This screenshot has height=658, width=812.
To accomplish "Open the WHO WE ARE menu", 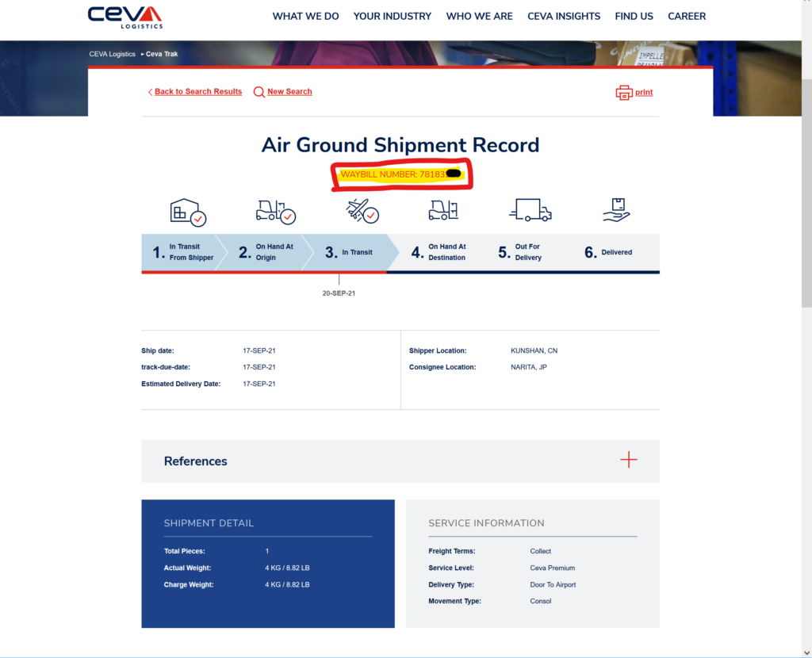I will [x=479, y=17].
